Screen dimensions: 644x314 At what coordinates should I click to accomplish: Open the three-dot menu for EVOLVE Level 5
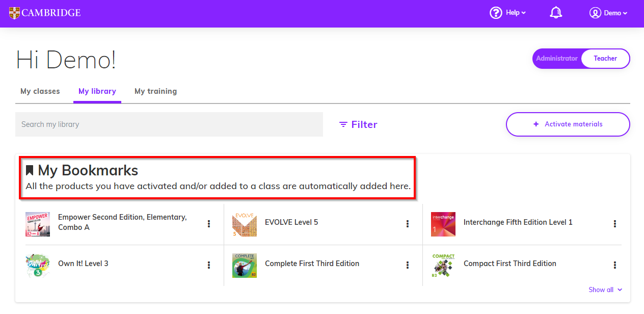click(408, 224)
